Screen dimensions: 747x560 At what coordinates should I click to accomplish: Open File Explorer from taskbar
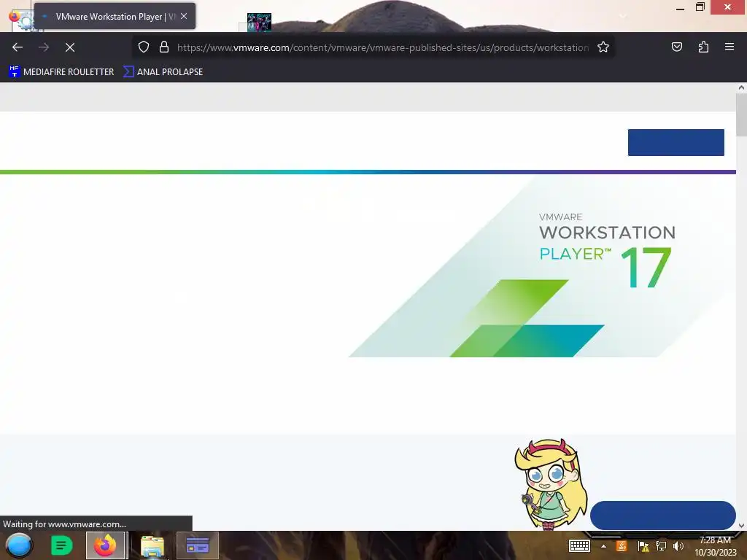point(152,546)
